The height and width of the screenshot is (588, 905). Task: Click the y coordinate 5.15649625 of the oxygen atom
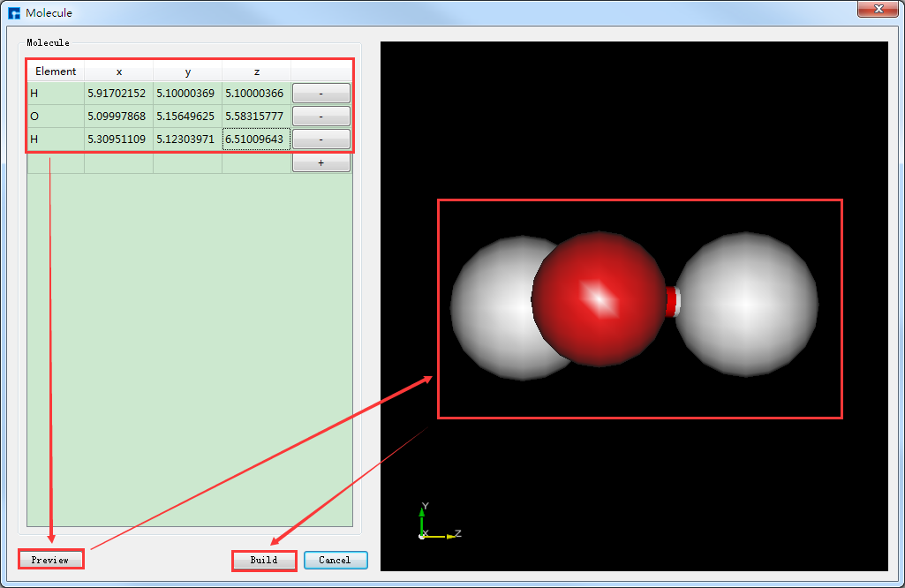pyautogui.click(x=187, y=116)
